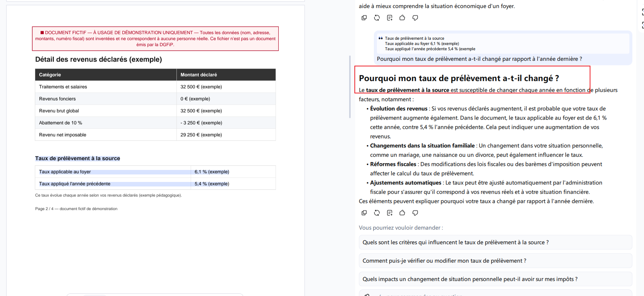Viewport: 644px width, 296px height.
Task: Click the amount in the 'Traitements et salaires' row
Action: click(x=226, y=87)
